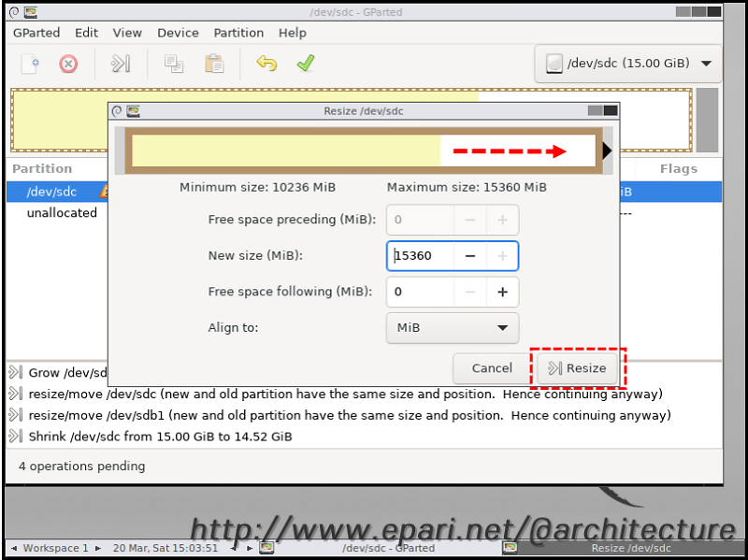Click the Resize button in the dialog

(577, 368)
